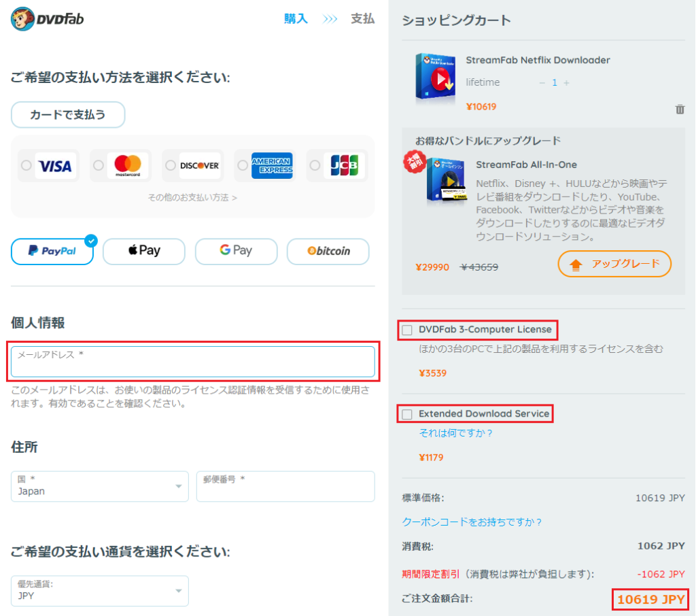Click the VISA card logo

55,166
